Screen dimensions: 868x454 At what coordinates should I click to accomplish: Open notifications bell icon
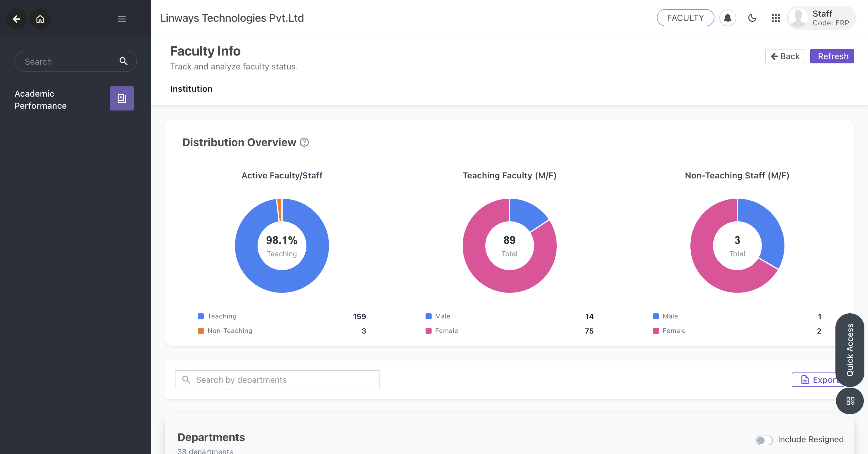(727, 18)
